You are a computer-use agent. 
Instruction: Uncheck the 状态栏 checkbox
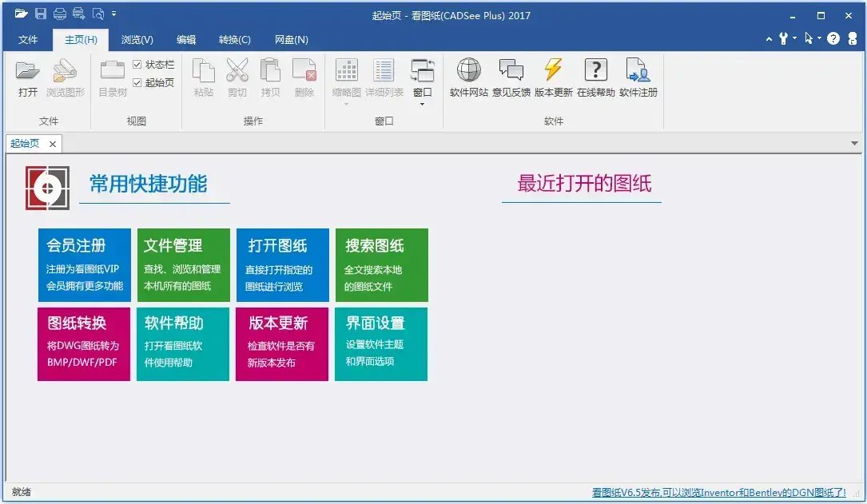[137, 65]
